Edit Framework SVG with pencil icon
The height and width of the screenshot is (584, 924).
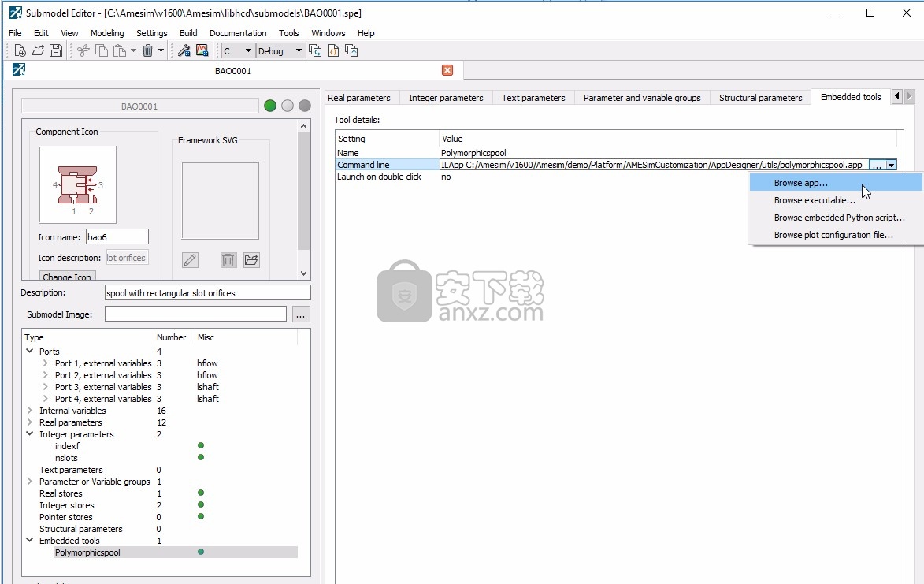click(190, 260)
